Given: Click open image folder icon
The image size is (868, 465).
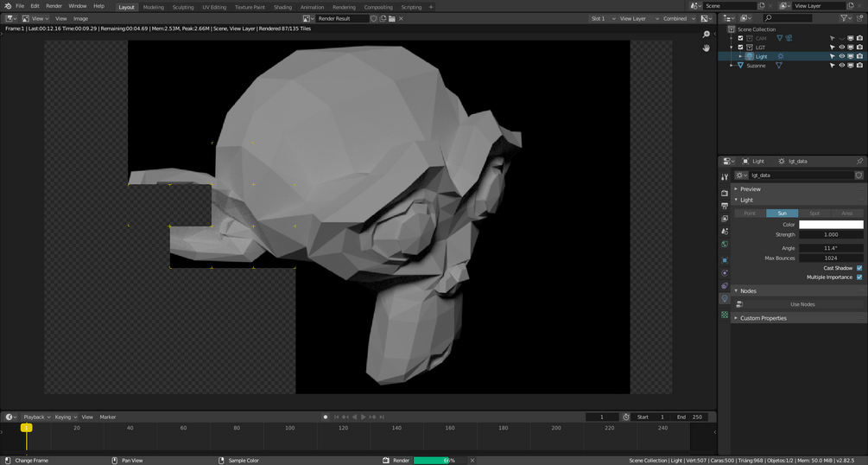Looking at the screenshot, I should coord(392,18).
